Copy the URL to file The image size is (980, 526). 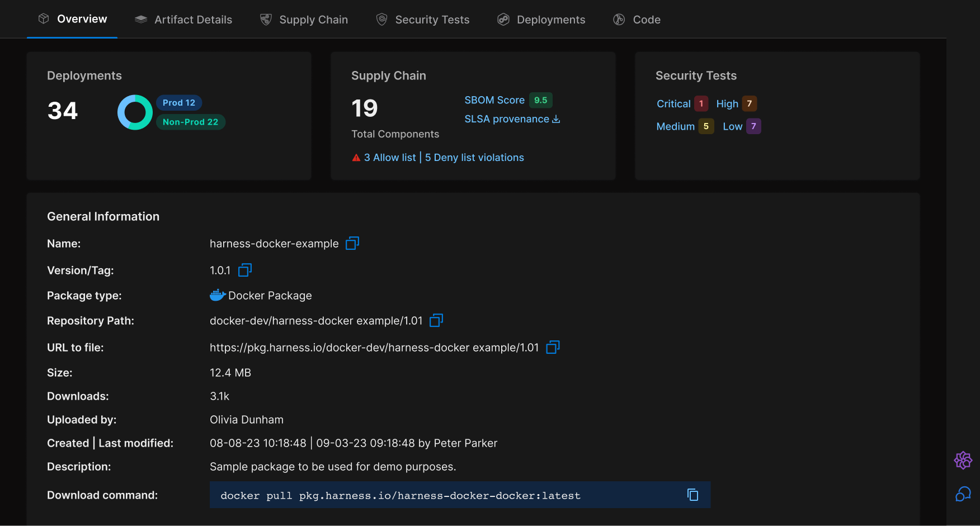[553, 347]
